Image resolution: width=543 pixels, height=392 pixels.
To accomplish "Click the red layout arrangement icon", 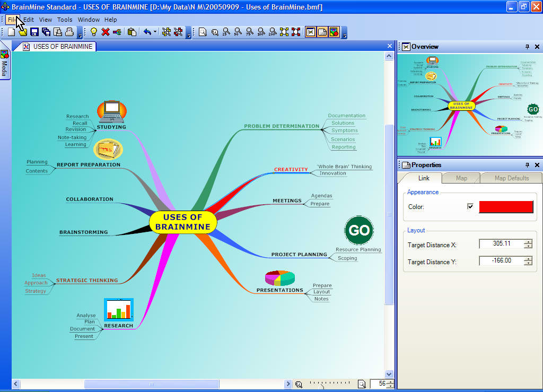I will (178, 32).
